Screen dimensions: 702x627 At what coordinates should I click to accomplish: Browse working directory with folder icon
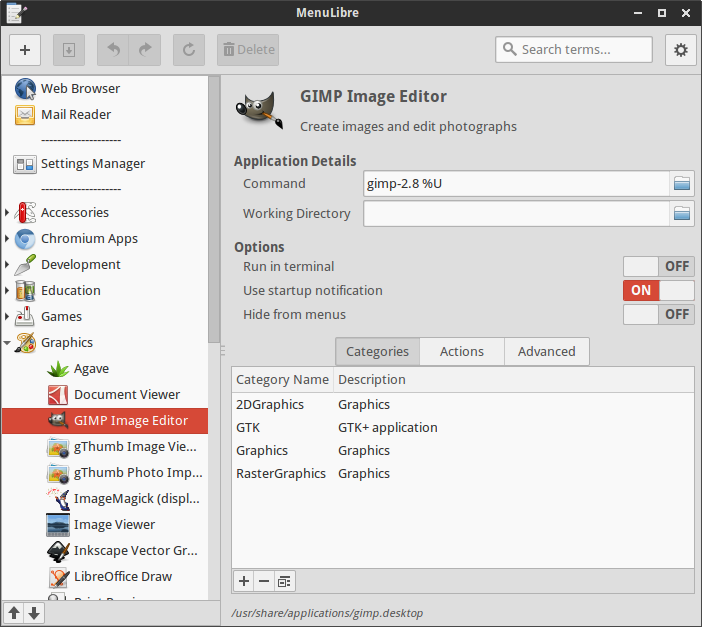[x=682, y=213]
